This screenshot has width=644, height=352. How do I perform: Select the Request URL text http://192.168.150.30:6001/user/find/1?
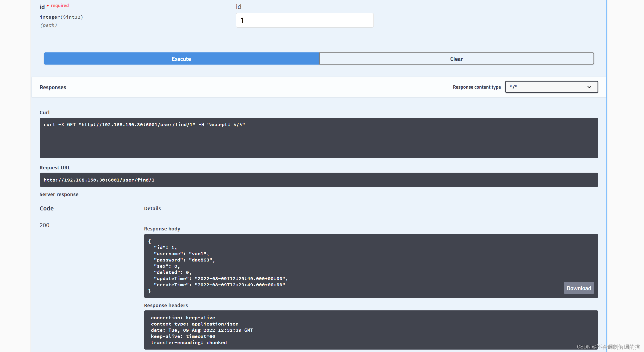point(99,180)
